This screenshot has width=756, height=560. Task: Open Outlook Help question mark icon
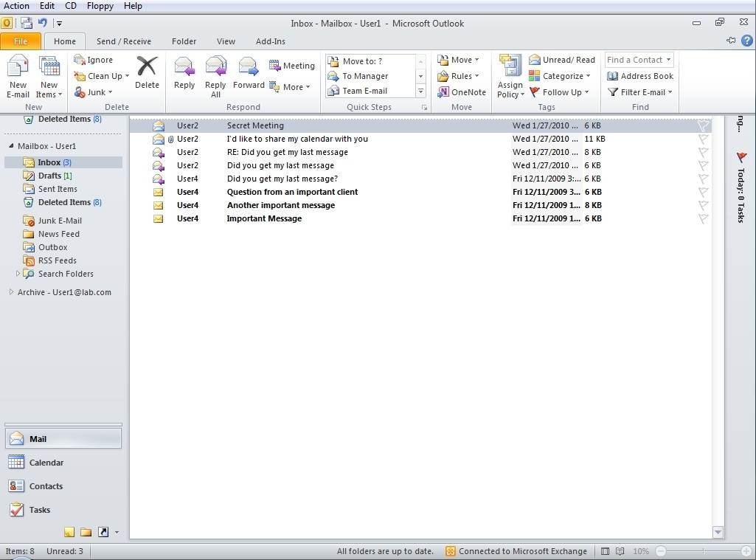tap(746, 41)
